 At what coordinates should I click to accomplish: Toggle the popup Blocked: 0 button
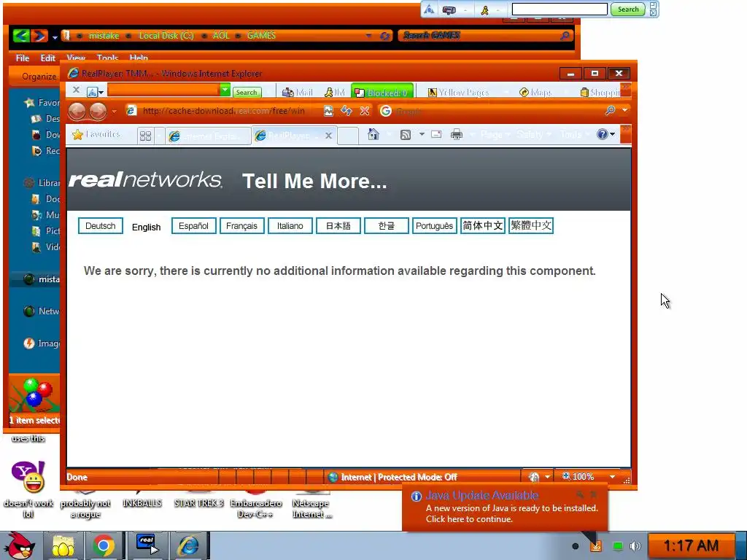[x=381, y=93]
